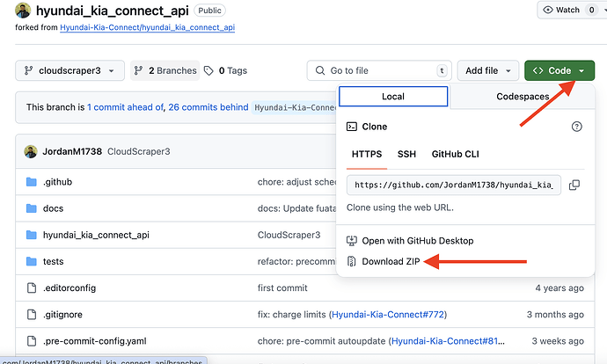
Task: Click the file icon beside .gitignore
Action: pos(32,315)
